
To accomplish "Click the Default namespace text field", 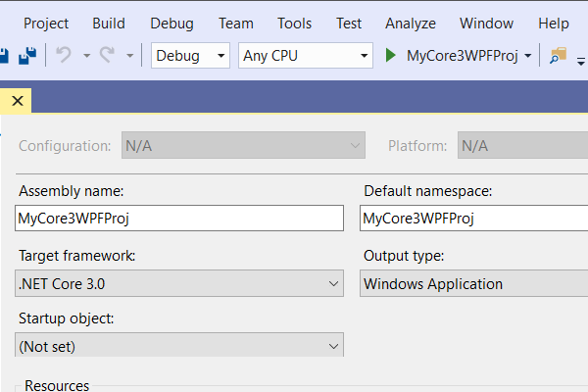I will (x=474, y=219).
